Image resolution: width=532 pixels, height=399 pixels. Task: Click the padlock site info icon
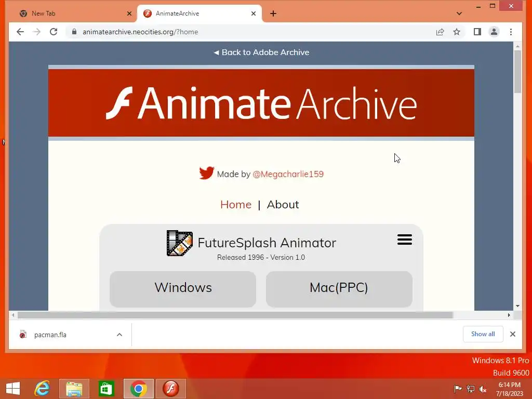pos(74,32)
